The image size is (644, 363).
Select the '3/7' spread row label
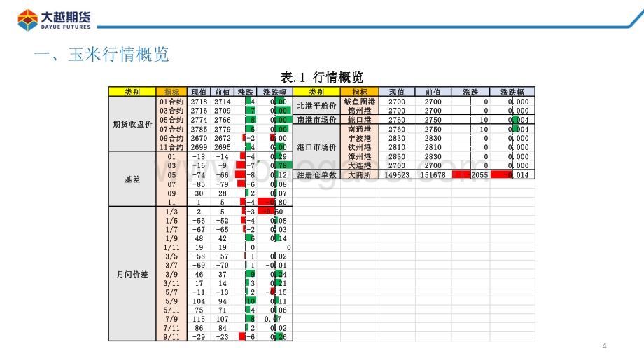(x=171, y=266)
